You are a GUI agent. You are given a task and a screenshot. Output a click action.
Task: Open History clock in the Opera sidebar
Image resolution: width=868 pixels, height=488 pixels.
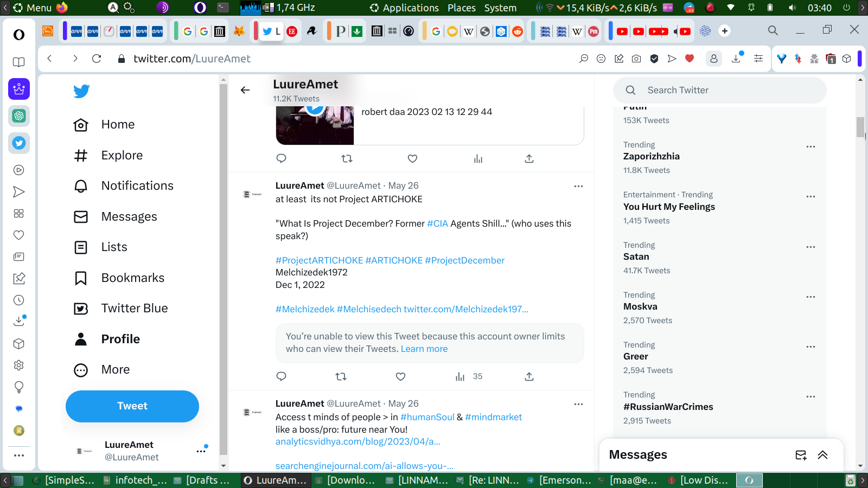19,300
